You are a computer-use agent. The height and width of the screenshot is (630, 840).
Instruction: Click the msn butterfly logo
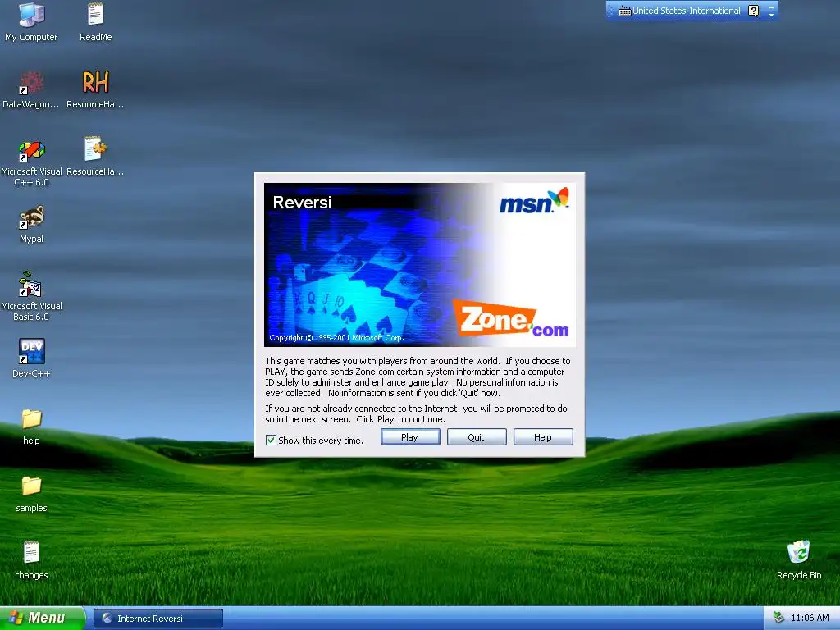[x=533, y=200]
